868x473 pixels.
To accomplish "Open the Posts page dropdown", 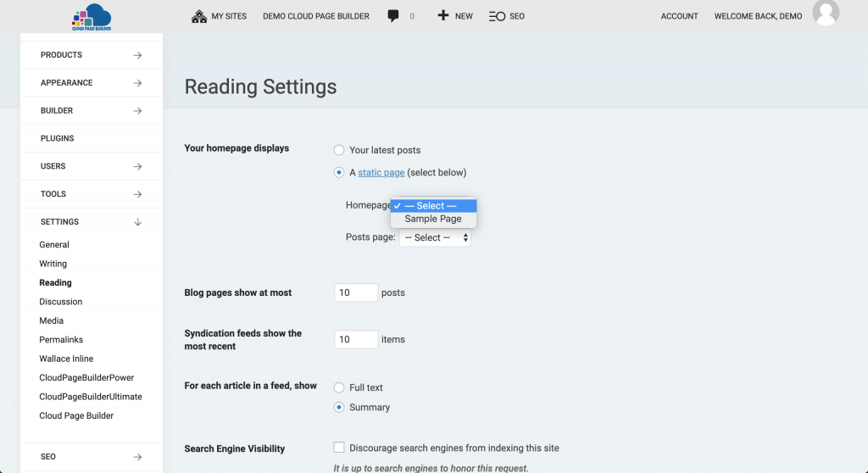I will click(435, 238).
